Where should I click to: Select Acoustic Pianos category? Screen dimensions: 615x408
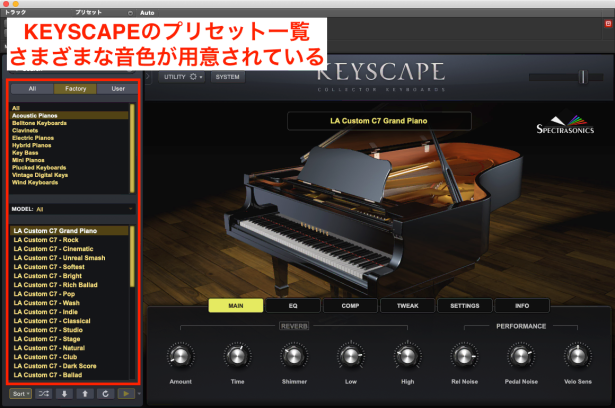point(69,115)
